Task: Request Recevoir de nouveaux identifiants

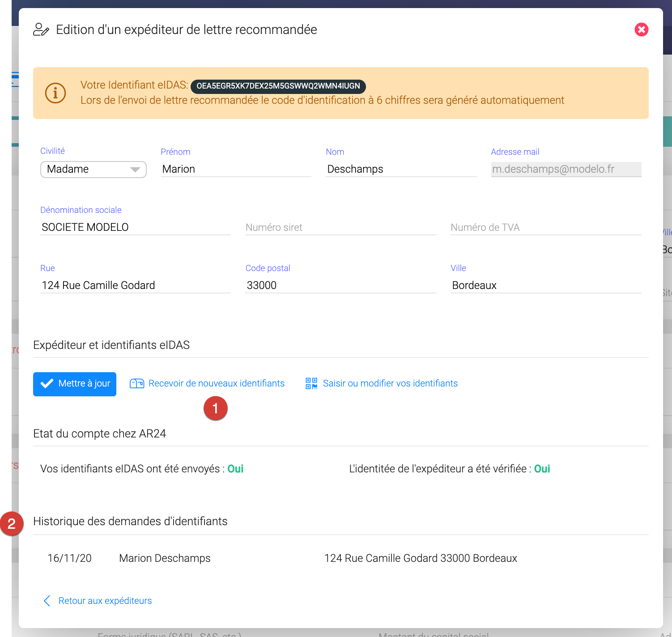Action: click(x=216, y=383)
